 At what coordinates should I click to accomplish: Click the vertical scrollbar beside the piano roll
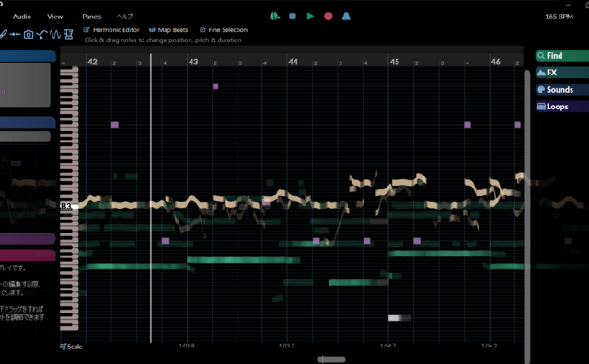pos(527,216)
